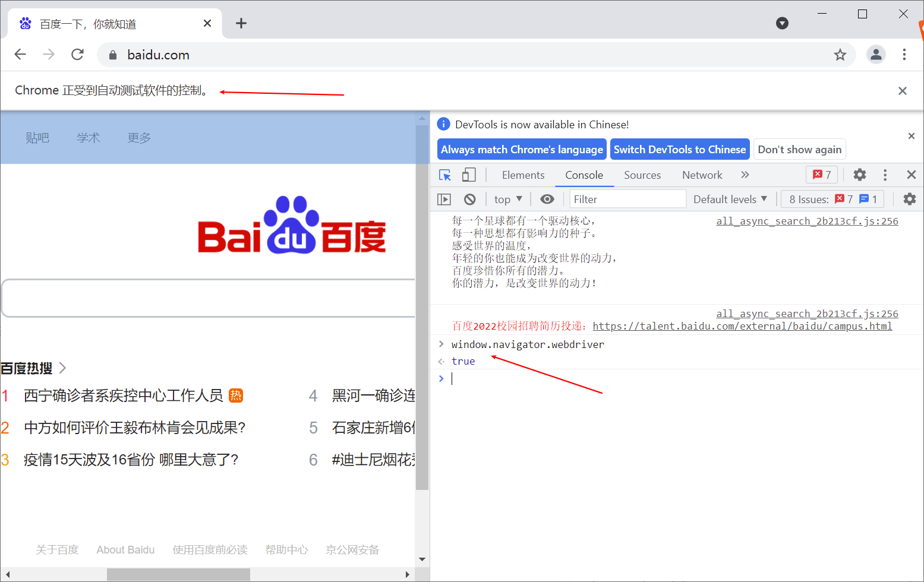The image size is (924, 582).
Task: Click Switch DevTools to Chinese
Action: click(x=680, y=150)
